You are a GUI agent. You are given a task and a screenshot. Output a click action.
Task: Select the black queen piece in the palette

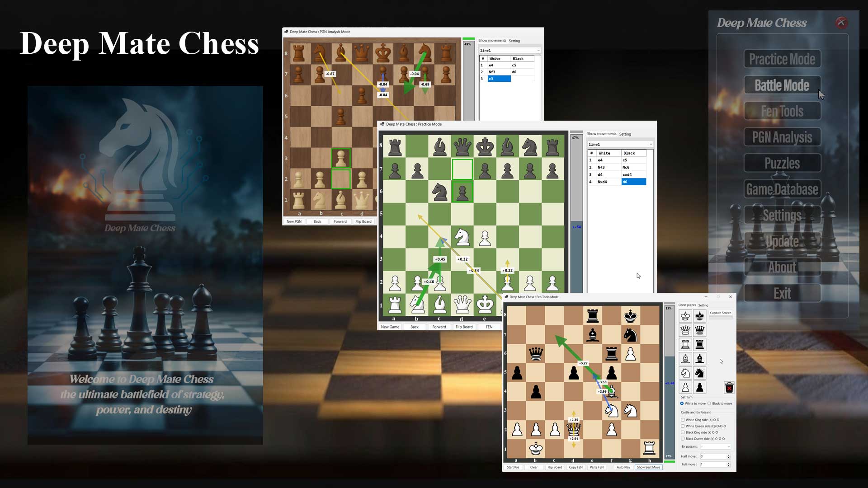[700, 330]
